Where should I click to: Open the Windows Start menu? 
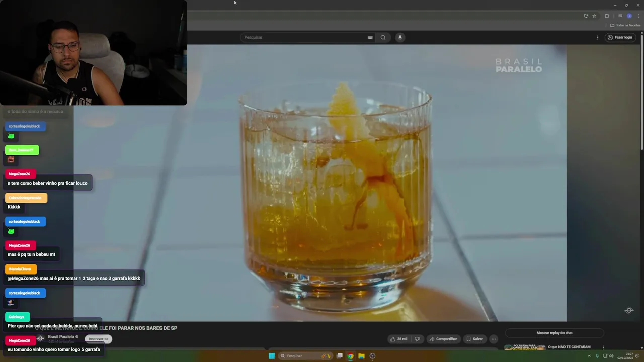272,356
